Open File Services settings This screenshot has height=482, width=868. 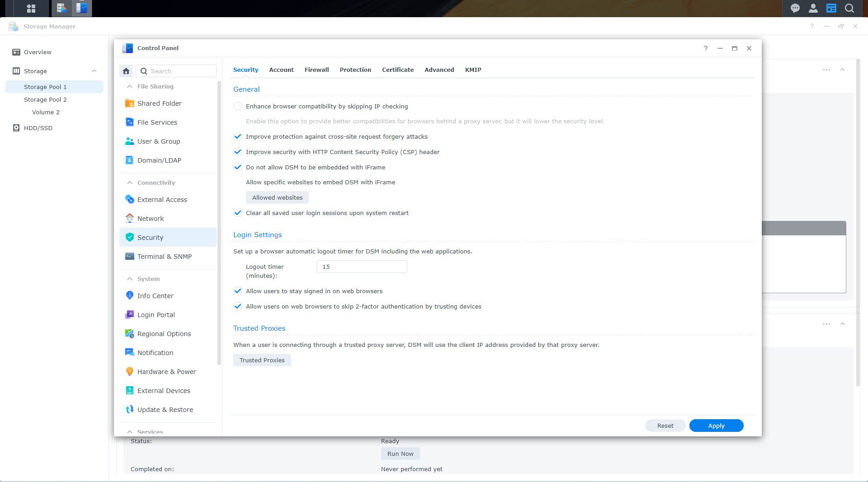(x=168, y=122)
